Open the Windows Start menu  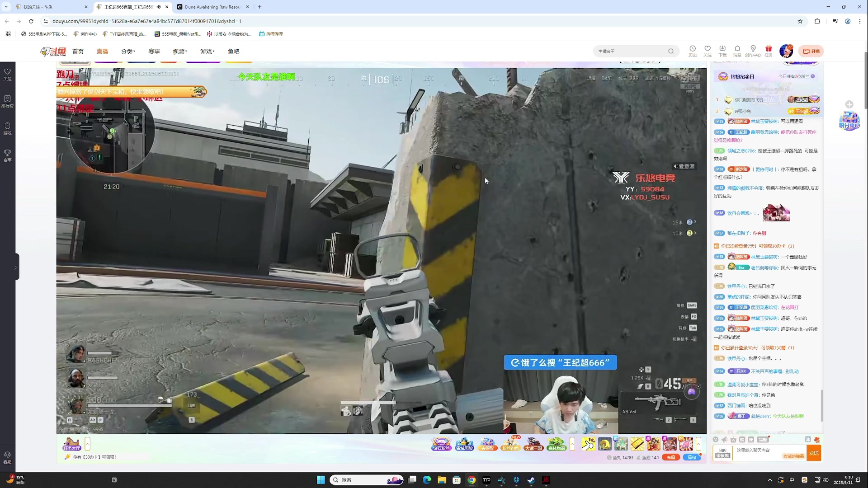coord(321,480)
